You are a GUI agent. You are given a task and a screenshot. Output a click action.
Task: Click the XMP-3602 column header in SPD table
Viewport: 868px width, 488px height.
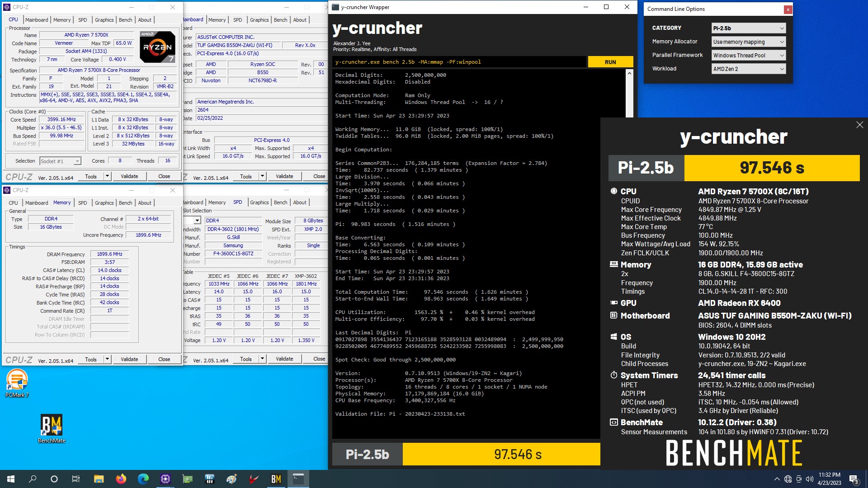(x=306, y=276)
